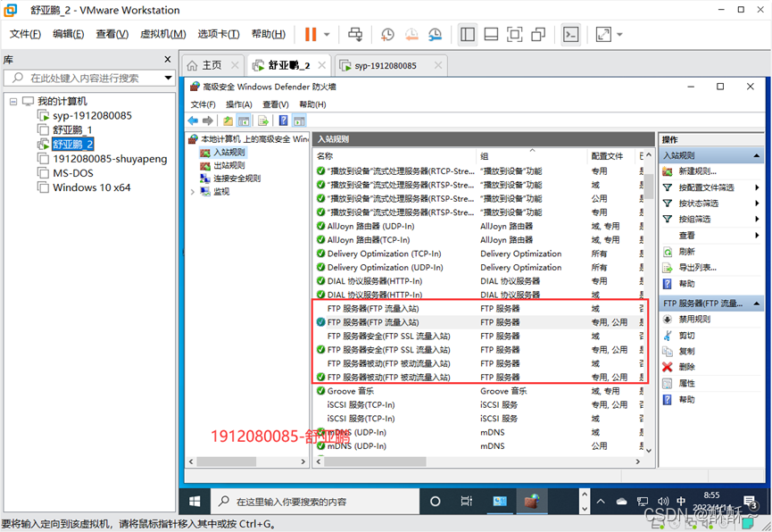Viewport: 772px width, 532px height.
Task: Expand 按配置文件筛选 submenu arrow
Action: (x=757, y=187)
